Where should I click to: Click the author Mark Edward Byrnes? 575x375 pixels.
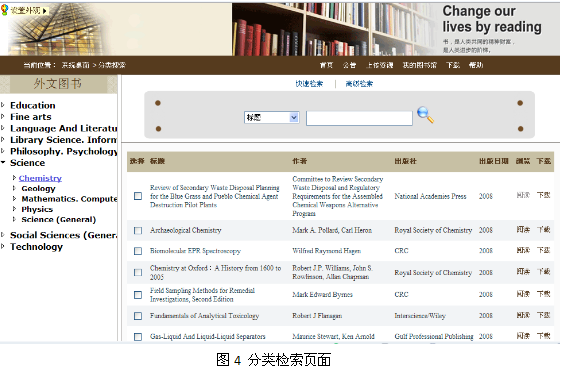coord(322,294)
